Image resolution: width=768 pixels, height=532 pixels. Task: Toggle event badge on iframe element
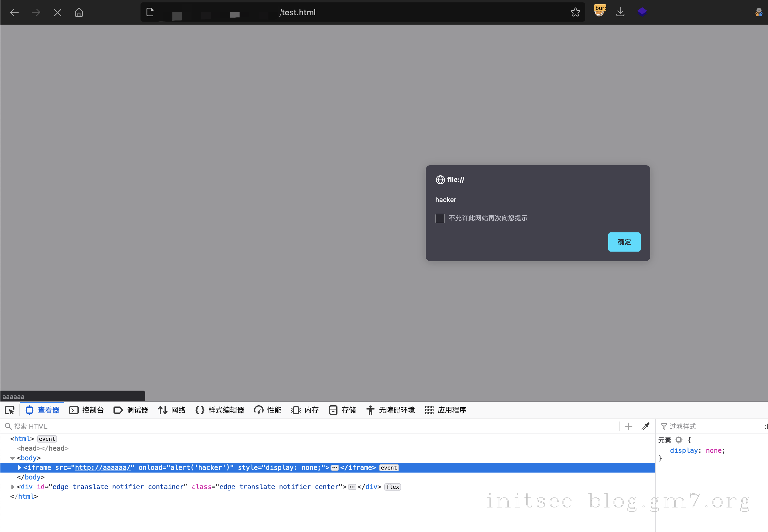[389, 468]
